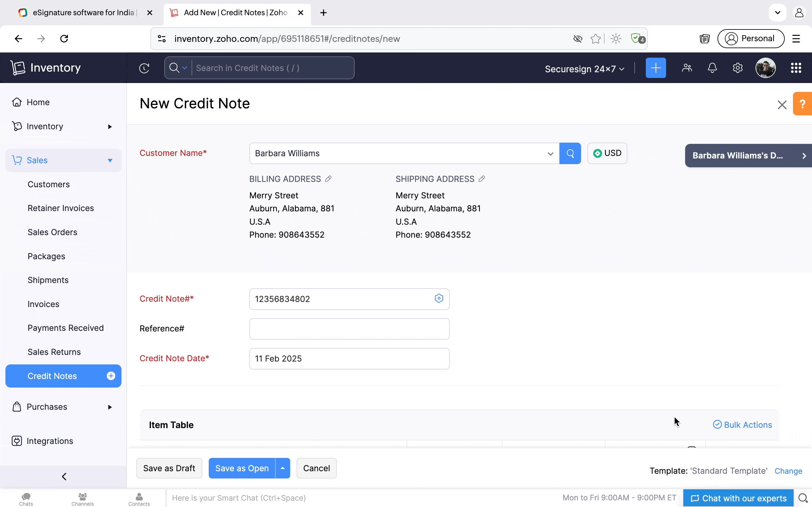Go to Sales Orders in sidebar
This screenshot has width=812, height=507.
(x=52, y=232)
